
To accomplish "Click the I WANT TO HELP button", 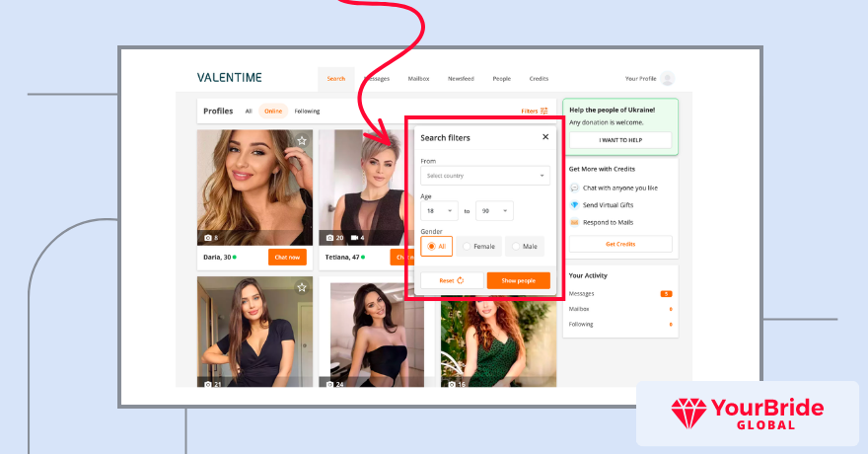I will (x=620, y=140).
